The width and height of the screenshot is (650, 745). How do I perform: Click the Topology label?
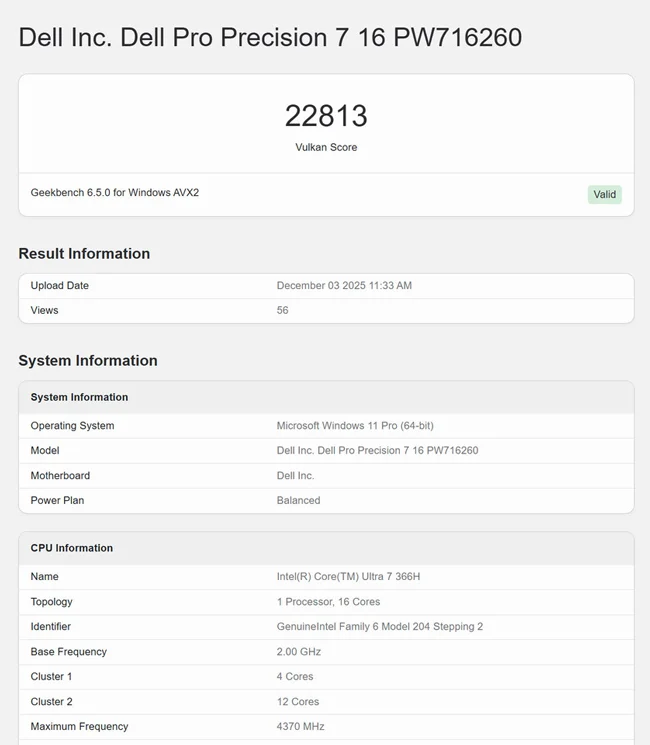(51, 602)
